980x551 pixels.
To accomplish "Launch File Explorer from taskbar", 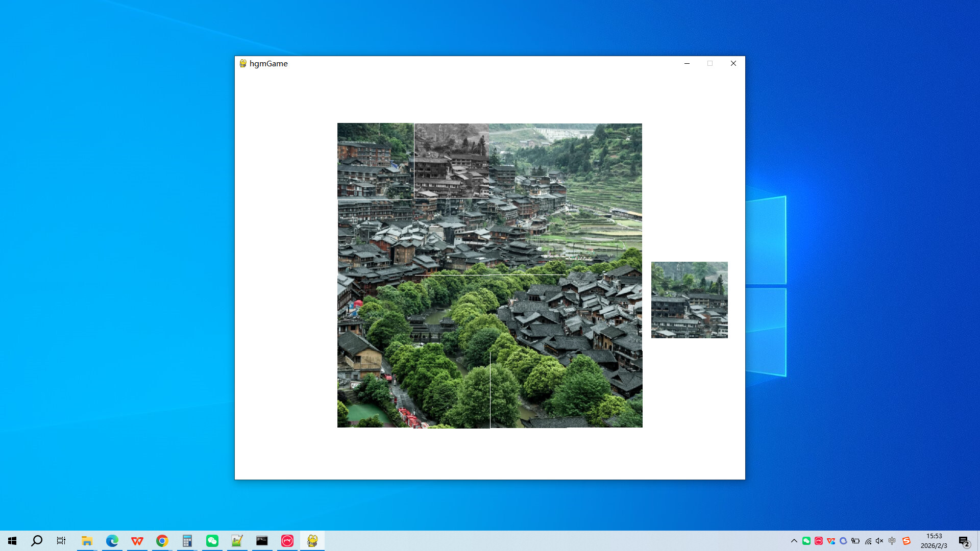I will [87, 541].
